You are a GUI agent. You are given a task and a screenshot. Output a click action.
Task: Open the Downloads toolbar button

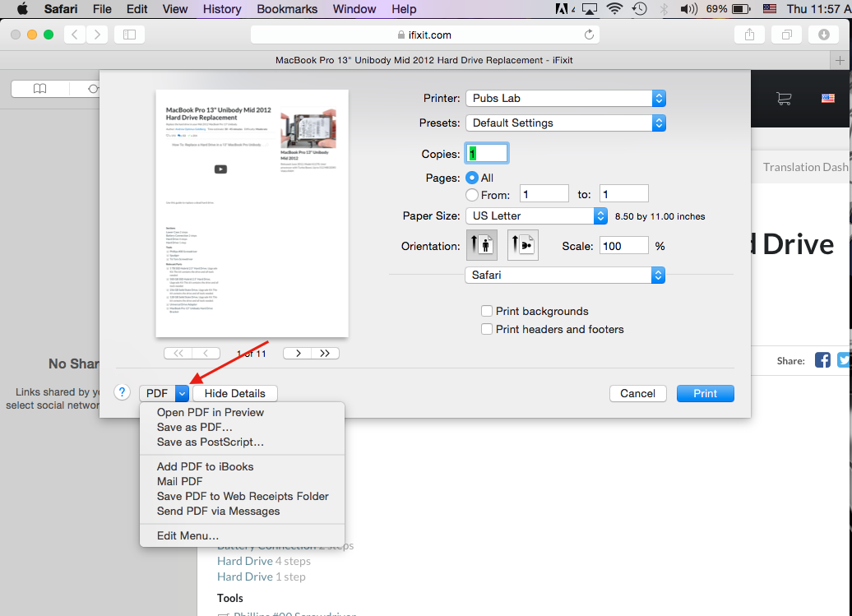point(824,35)
